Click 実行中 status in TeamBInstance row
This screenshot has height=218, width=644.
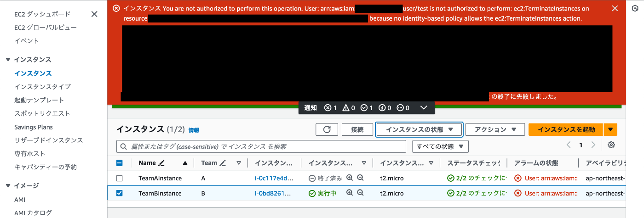(x=322, y=193)
